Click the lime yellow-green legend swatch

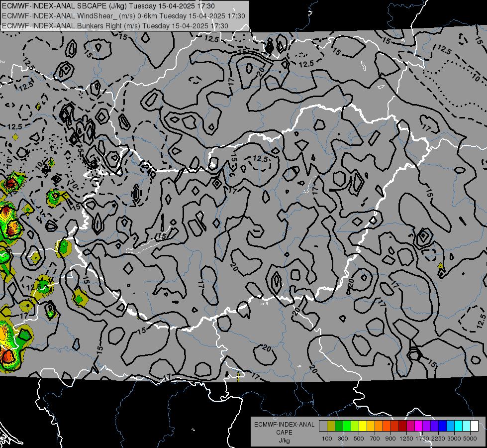click(x=355, y=426)
